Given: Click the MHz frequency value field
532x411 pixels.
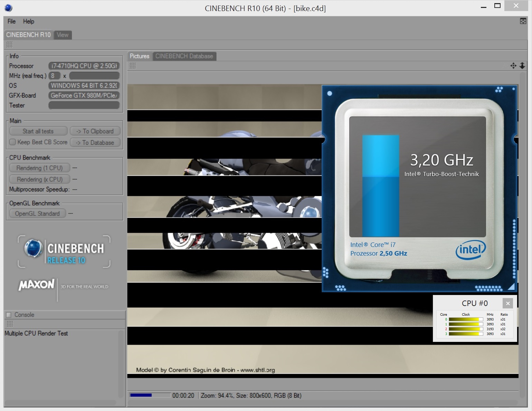Looking at the screenshot, I should click(x=94, y=76).
